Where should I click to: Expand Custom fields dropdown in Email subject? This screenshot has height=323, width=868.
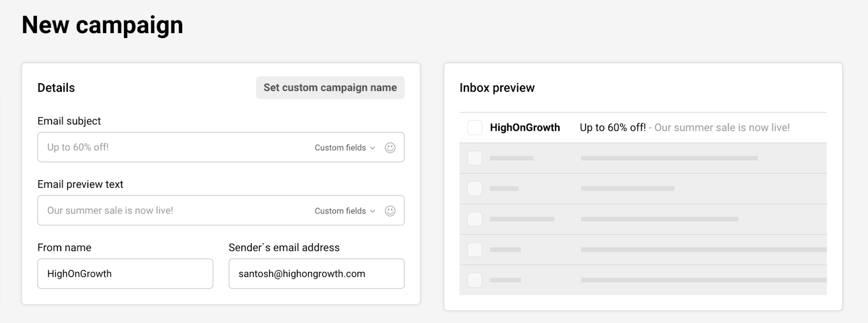click(x=345, y=148)
